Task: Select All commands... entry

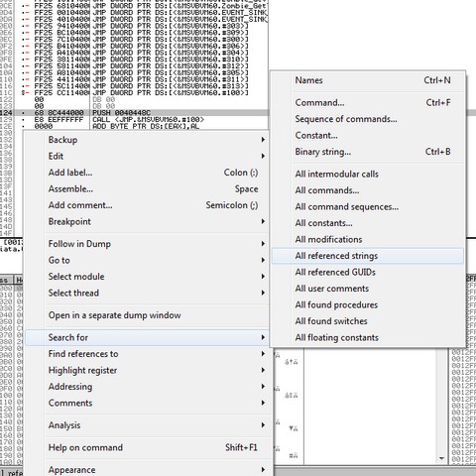Action: pos(368,190)
